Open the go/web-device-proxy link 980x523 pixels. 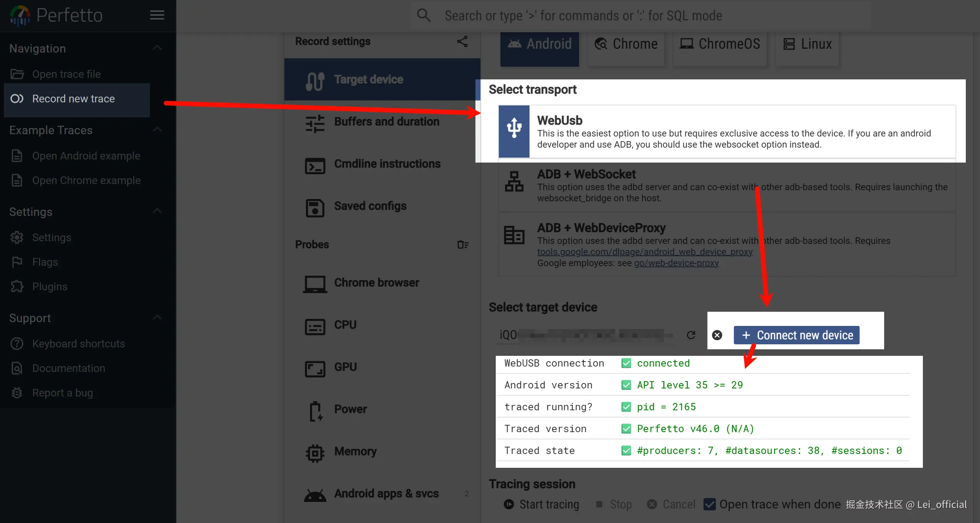coord(676,263)
